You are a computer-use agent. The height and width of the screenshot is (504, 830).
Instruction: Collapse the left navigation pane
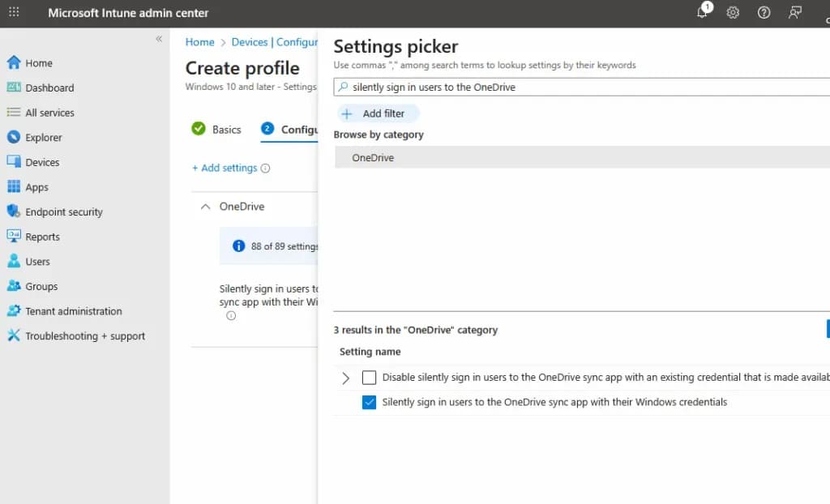click(159, 37)
